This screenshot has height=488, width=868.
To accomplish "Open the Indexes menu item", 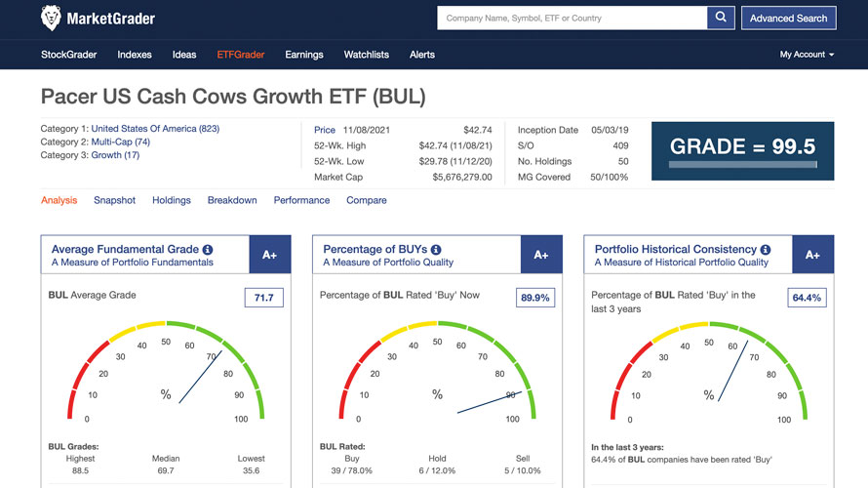I will (135, 55).
